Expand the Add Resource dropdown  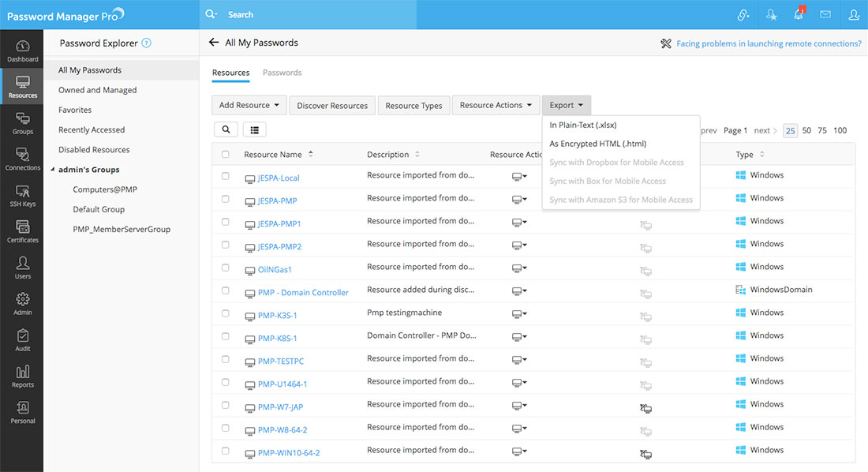[249, 105]
